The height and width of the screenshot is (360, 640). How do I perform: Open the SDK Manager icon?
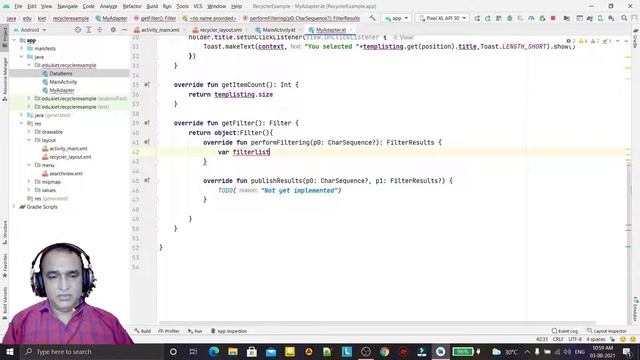611,18
